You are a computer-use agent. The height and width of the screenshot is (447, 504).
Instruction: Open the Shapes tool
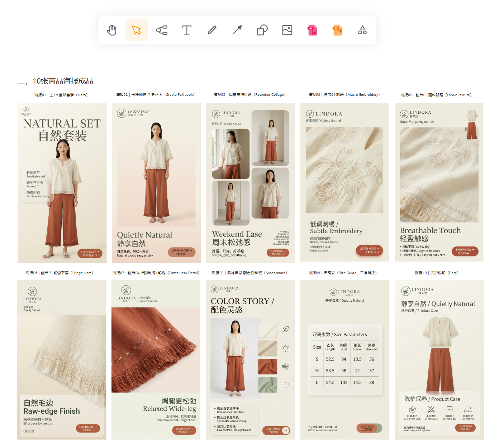click(262, 30)
